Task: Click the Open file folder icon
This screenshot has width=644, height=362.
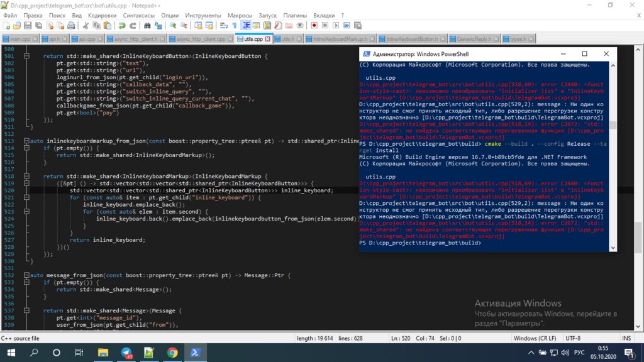Action: click(17, 25)
